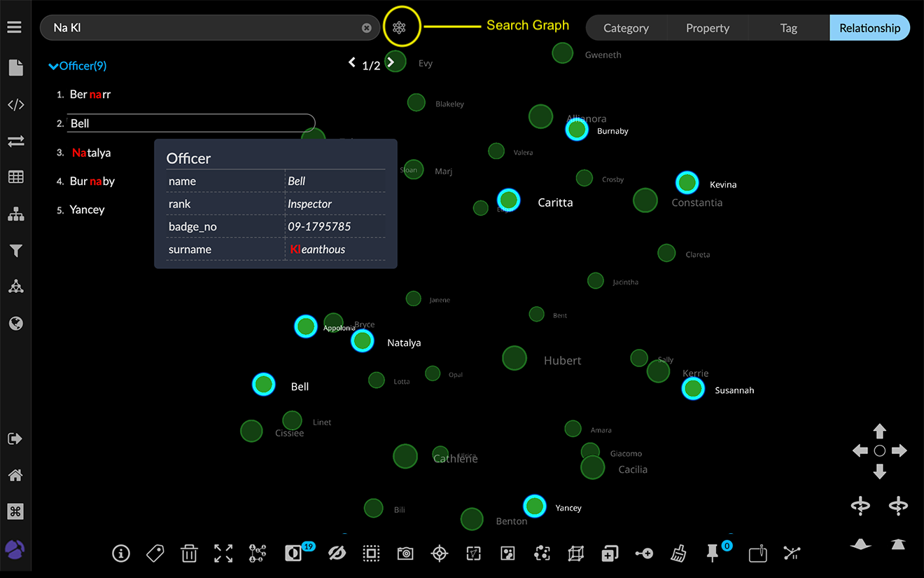Viewport: 924px width, 578px height.
Task: Click the Search Graph atom icon
Action: click(399, 28)
